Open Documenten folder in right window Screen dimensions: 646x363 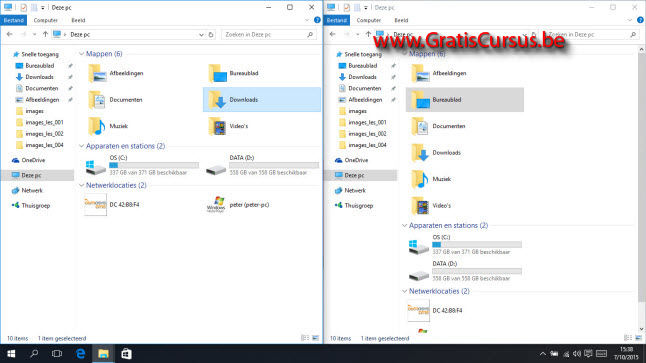[x=438, y=126]
